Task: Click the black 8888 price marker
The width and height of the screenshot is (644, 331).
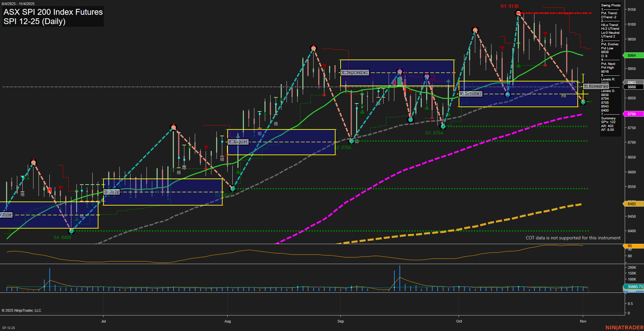Action: coord(632,87)
